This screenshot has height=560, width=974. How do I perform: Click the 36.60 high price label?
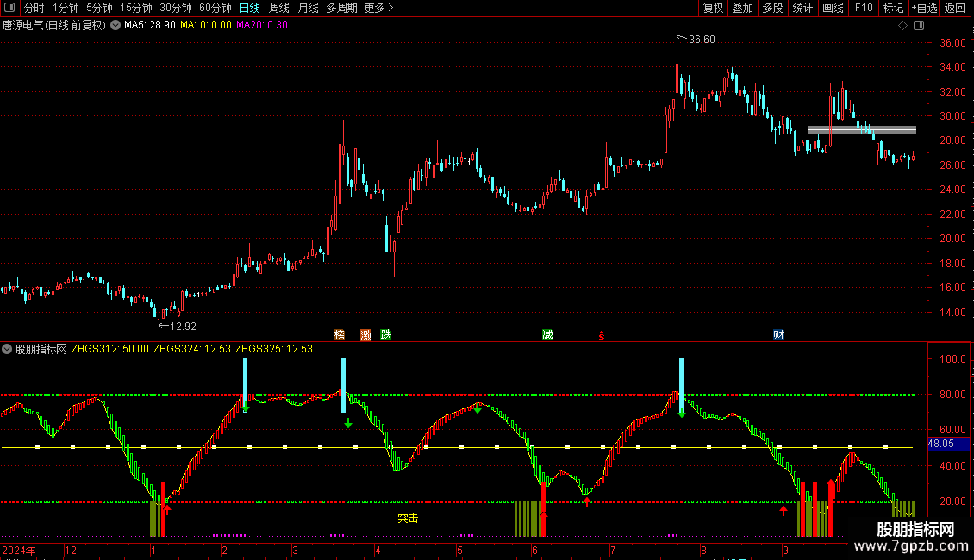(x=702, y=40)
